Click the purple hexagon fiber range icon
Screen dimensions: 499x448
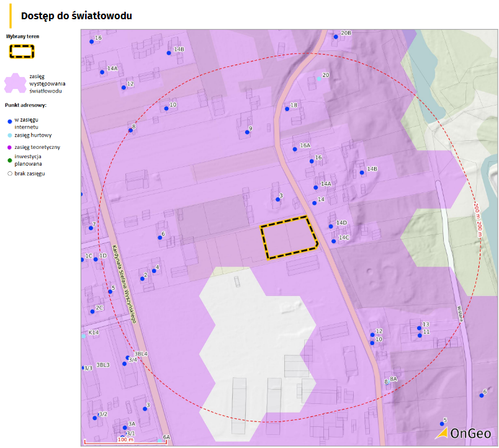(x=17, y=83)
